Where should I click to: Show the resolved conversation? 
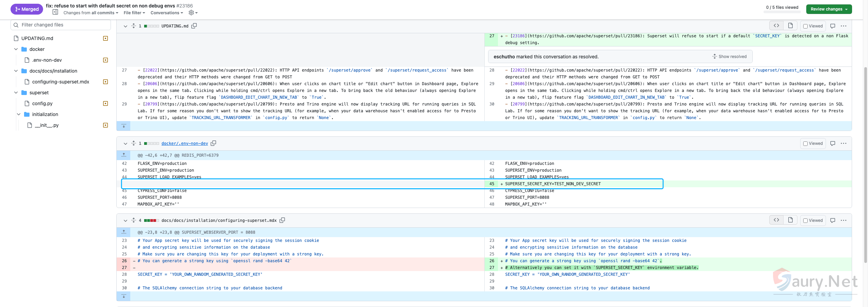pos(729,57)
